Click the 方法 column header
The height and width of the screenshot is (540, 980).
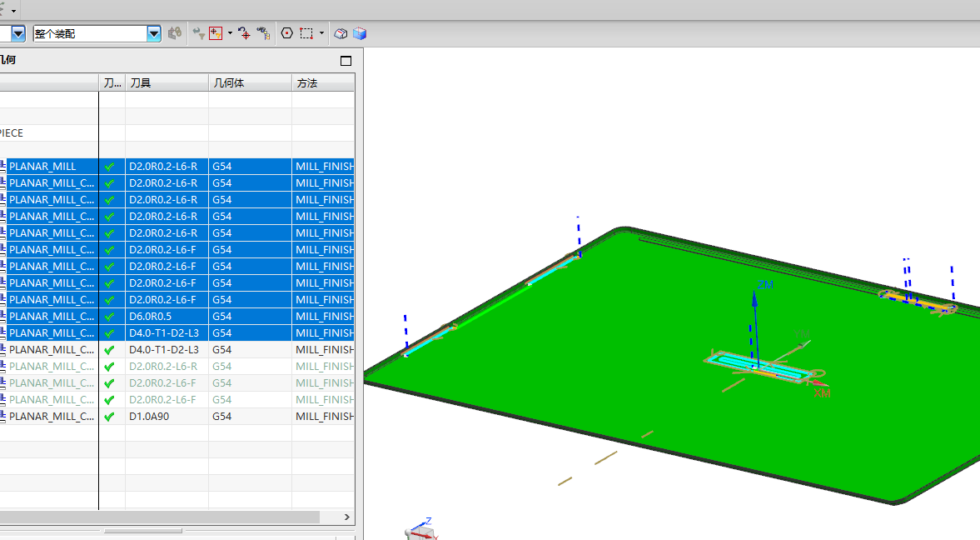[x=323, y=82]
